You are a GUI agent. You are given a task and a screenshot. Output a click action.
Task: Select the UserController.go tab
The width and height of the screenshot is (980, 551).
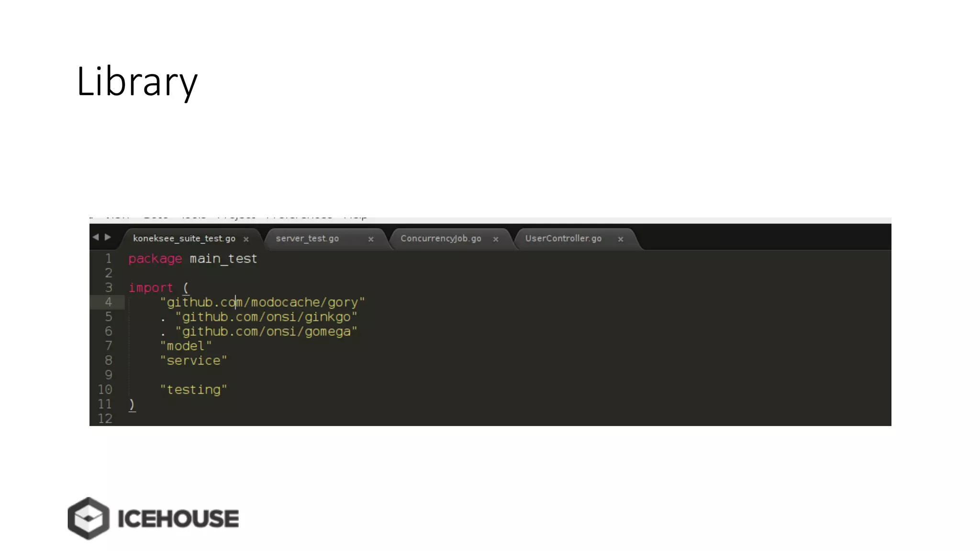point(563,238)
